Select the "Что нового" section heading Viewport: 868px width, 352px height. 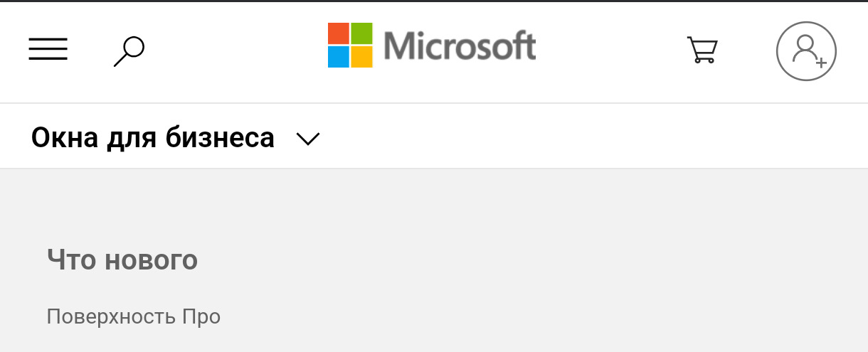(x=122, y=260)
